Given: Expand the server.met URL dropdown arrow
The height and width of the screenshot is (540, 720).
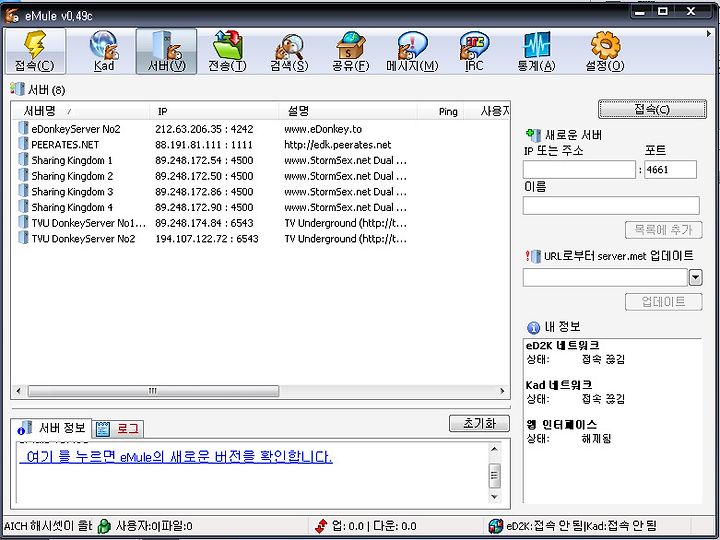Looking at the screenshot, I should (x=696, y=277).
